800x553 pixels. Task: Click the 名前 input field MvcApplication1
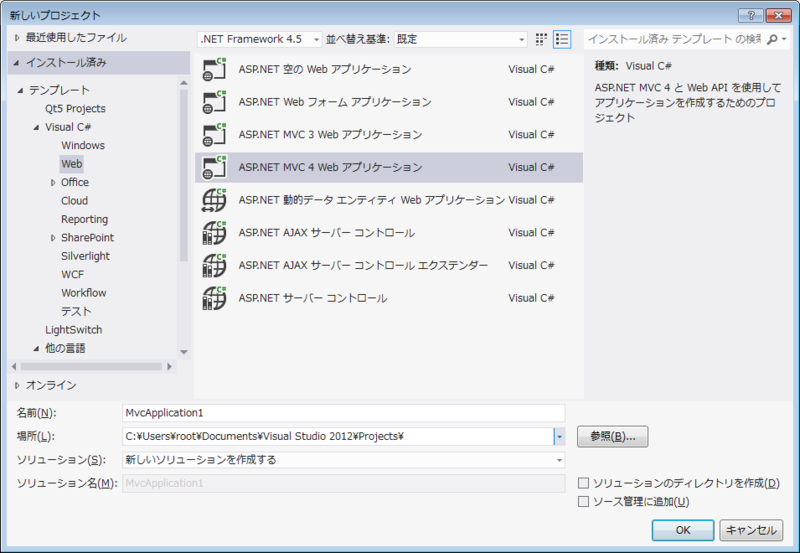click(343, 413)
